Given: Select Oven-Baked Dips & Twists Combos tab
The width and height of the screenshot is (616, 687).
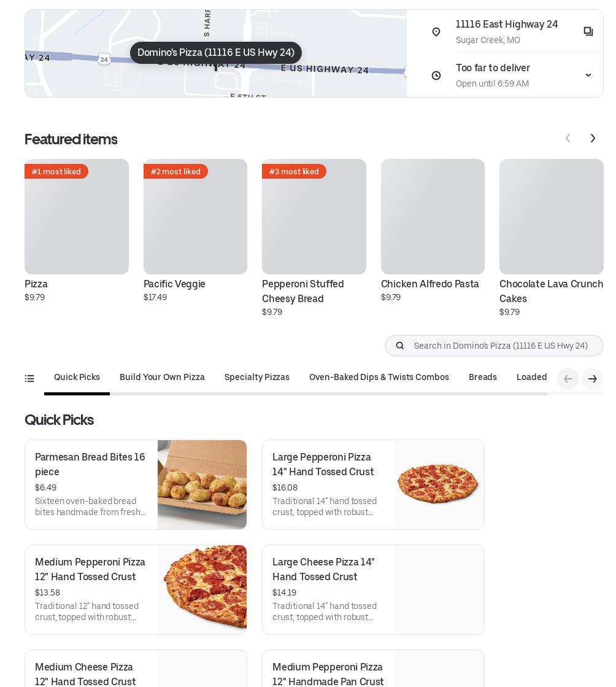Looking at the screenshot, I should click(379, 378).
